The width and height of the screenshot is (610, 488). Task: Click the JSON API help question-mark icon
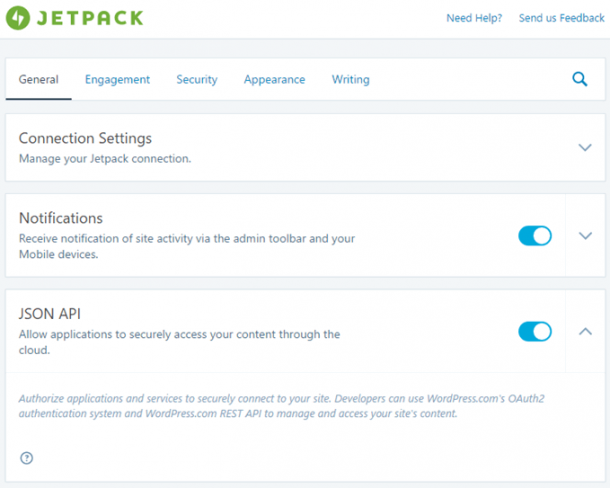click(26, 458)
